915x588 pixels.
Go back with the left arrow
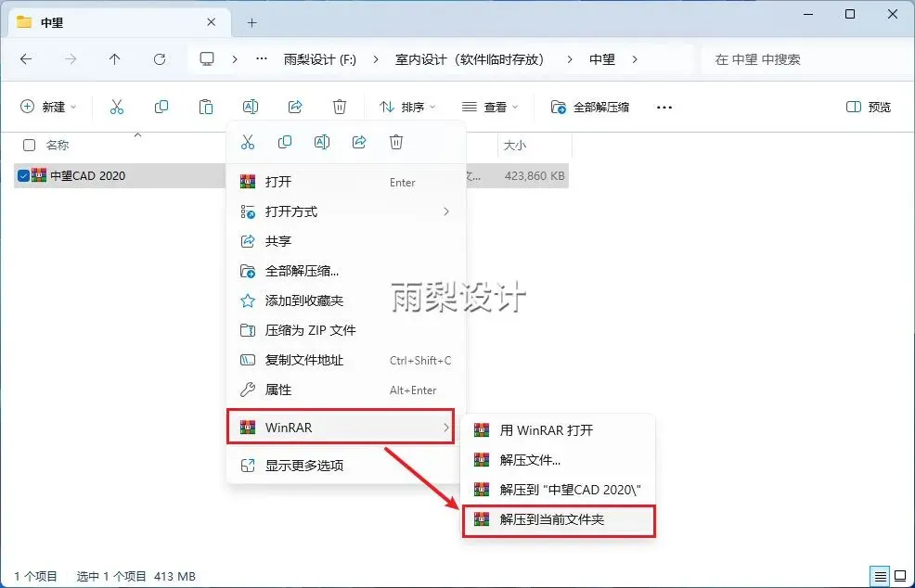[26, 59]
